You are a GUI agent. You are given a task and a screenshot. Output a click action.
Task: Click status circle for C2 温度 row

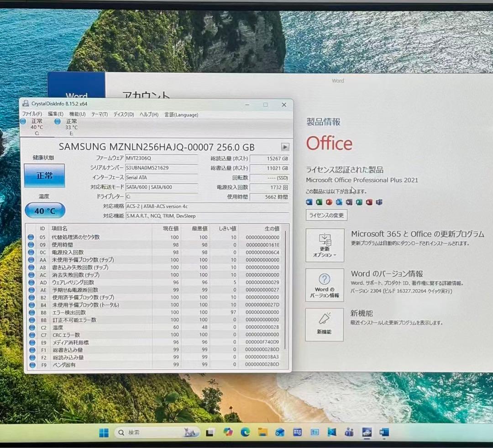tap(32, 327)
